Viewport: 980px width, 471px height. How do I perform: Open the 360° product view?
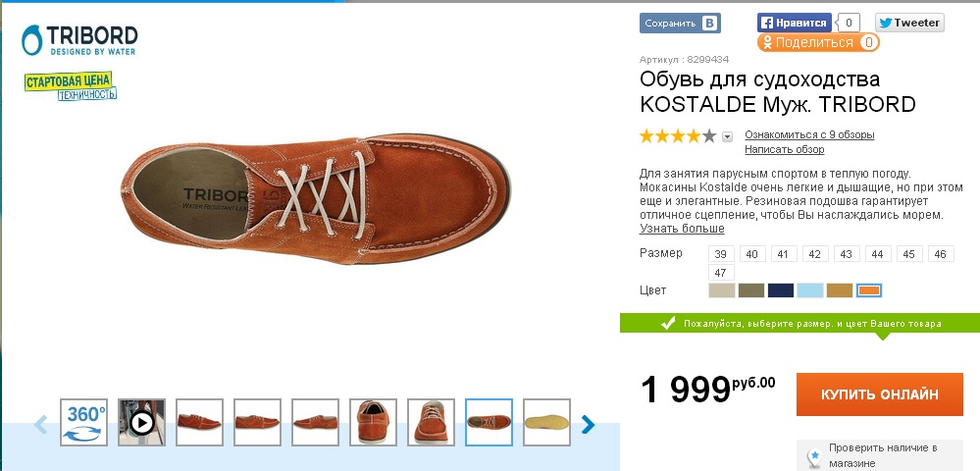pyautogui.click(x=84, y=422)
